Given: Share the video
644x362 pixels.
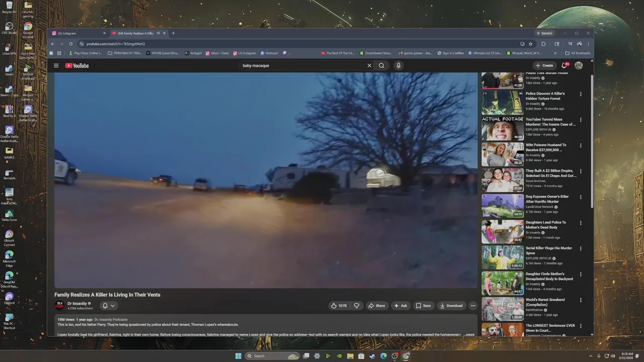Looking at the screenshot, I should tap(376, 306).
